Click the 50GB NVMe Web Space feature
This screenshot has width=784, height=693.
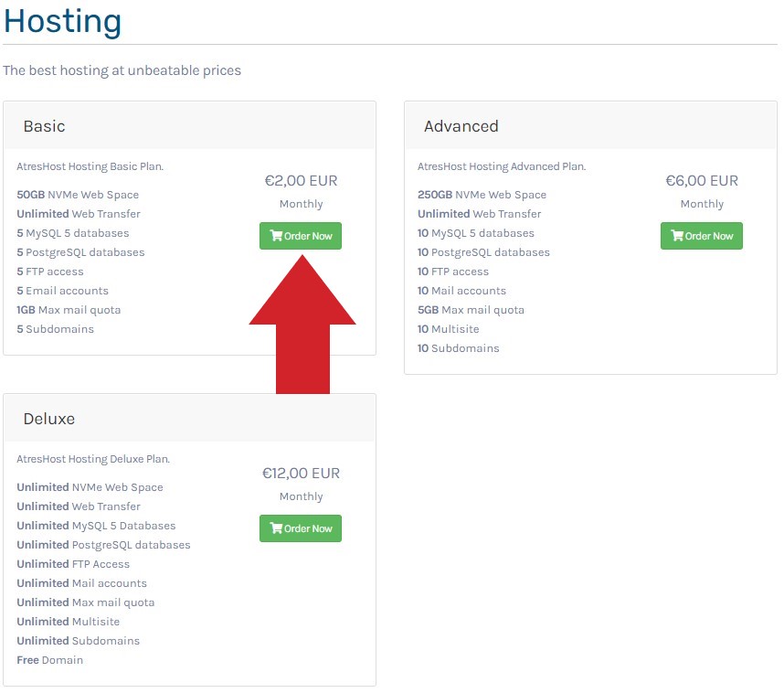tap(77, 195)
